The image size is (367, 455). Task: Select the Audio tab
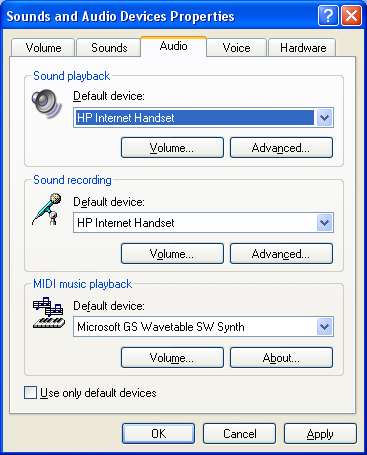coord(173,46)
